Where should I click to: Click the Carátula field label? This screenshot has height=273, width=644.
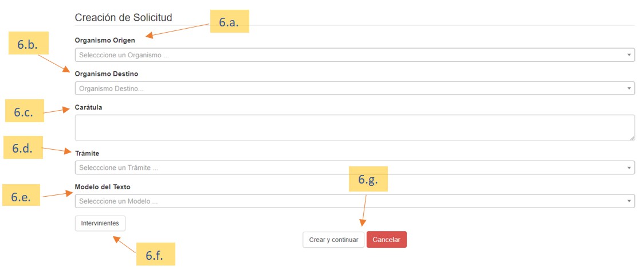[88, 107]
